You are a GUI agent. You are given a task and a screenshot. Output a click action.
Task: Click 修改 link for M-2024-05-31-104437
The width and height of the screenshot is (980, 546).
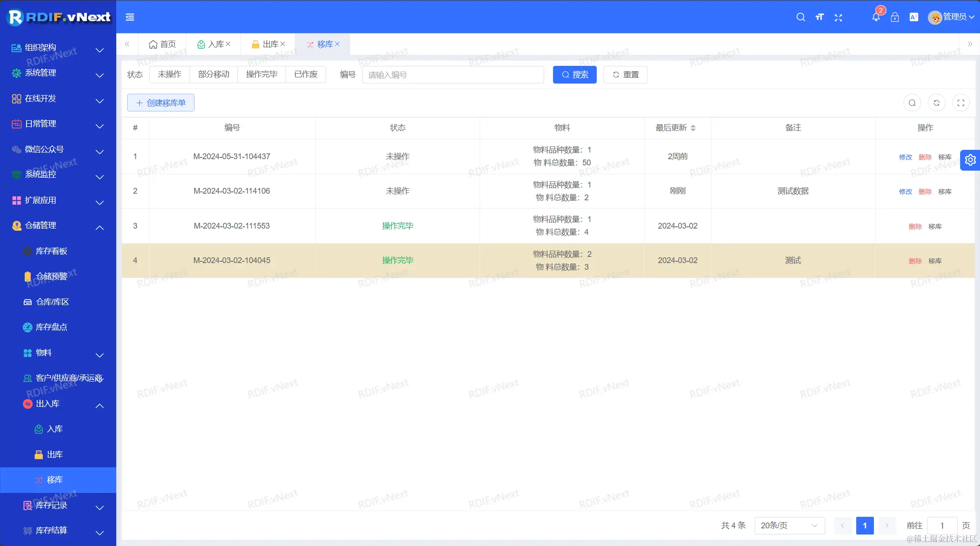coord(905,157)
